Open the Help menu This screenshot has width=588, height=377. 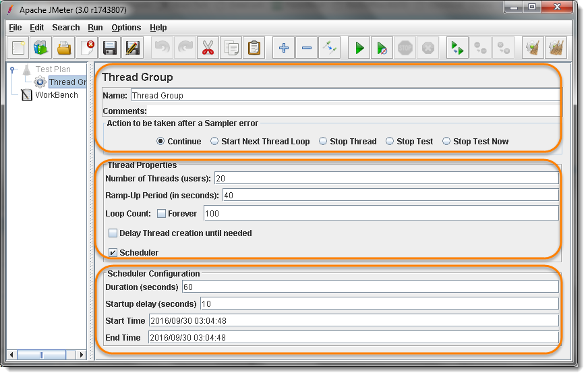[158, 28]
